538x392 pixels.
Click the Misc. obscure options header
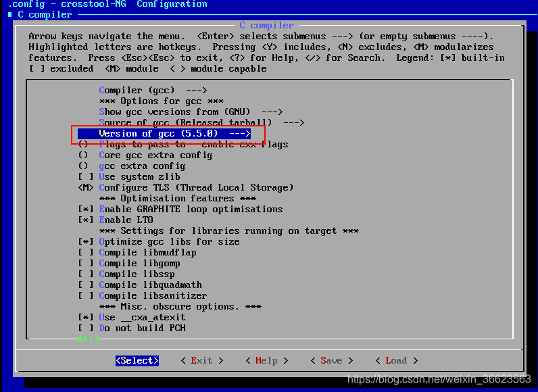point(180,306)
